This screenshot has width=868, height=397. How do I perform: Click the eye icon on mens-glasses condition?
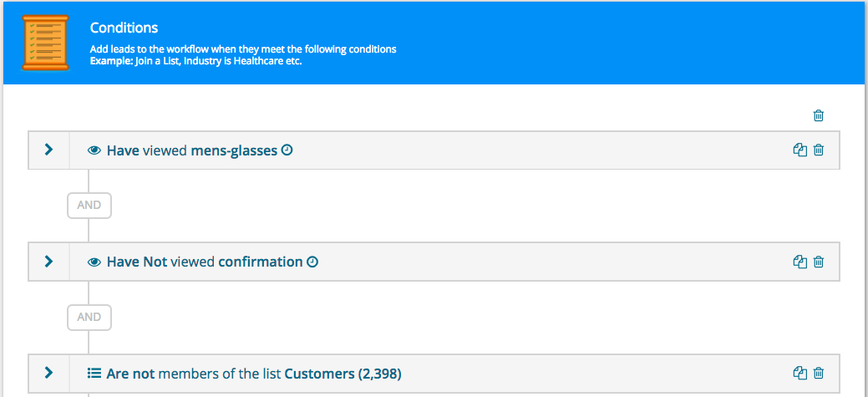[x=94, y=151]
